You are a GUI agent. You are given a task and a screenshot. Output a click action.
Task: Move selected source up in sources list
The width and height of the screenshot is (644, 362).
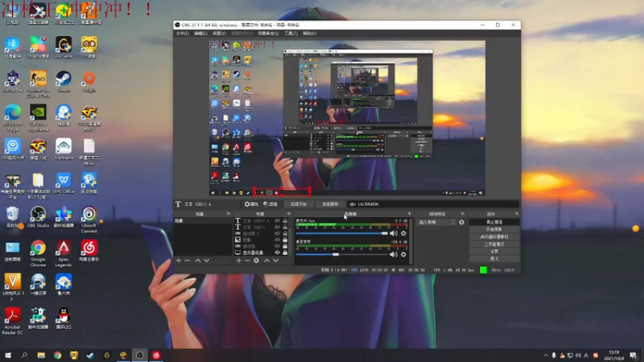tap(266, 261)
